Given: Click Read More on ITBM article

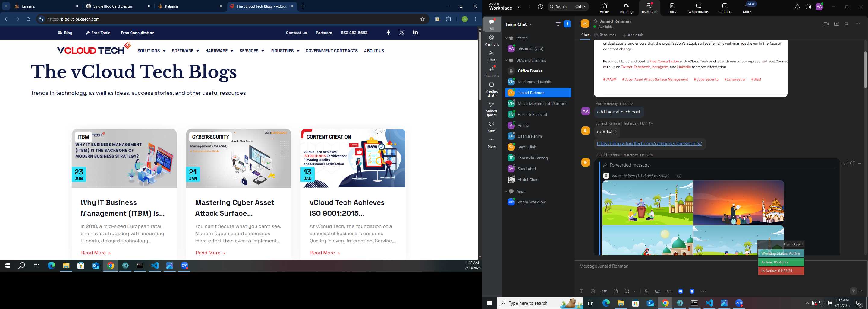Looking at the screenshot, I should 96,253.
